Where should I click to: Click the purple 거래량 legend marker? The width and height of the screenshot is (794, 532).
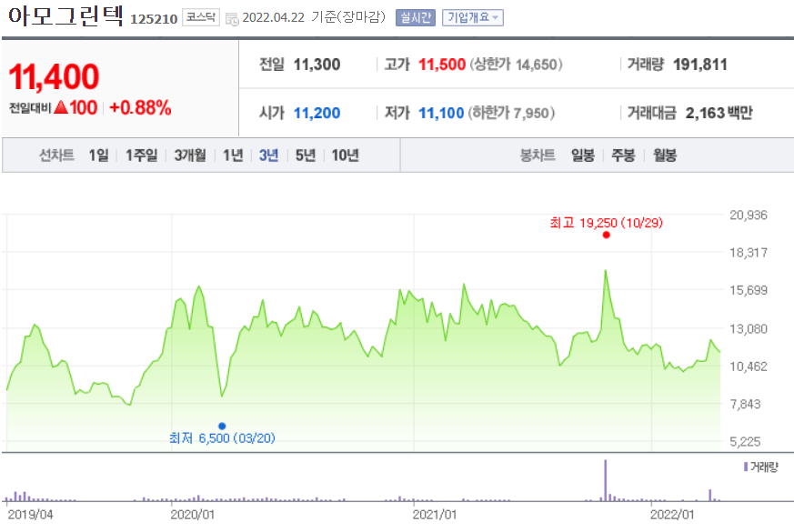pyautogui.click(x=746, y=467)
